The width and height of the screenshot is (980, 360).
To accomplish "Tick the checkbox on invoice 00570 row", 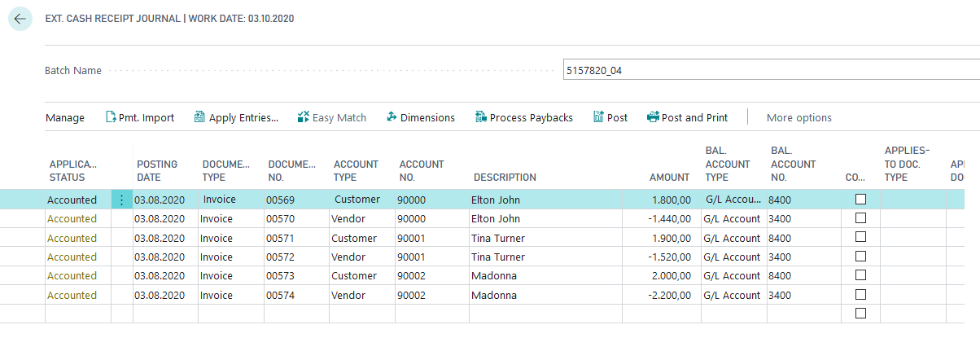I will (x=860, y=218).
